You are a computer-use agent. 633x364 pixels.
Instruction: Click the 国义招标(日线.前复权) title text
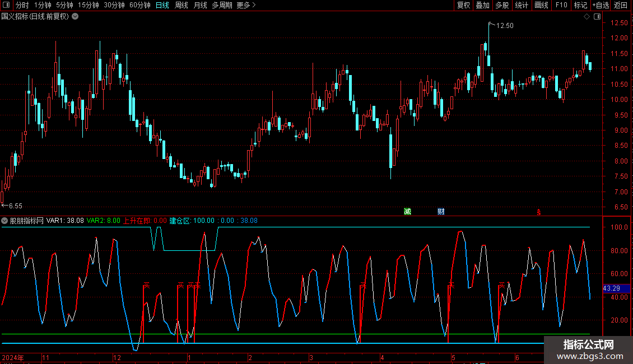35,16
